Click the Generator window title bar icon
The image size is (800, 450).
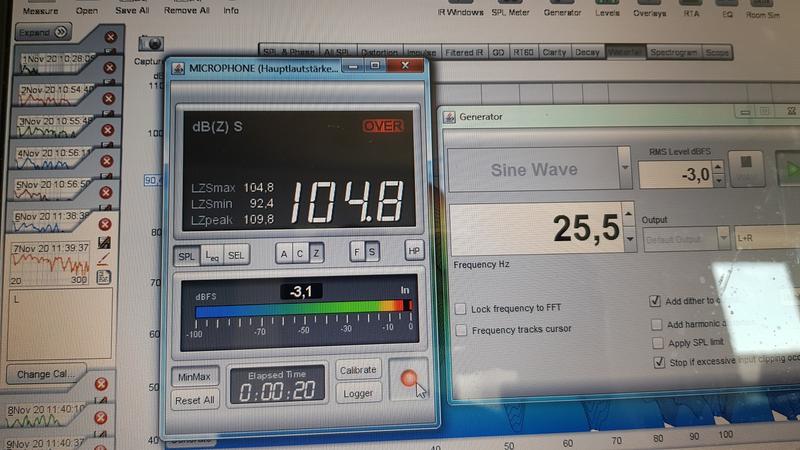pos(449,117)
